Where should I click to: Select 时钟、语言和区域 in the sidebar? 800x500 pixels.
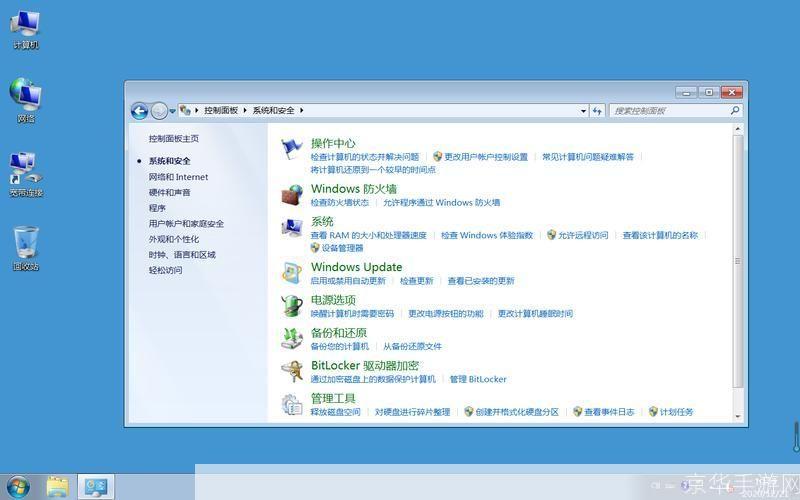[x=182, y=255]
